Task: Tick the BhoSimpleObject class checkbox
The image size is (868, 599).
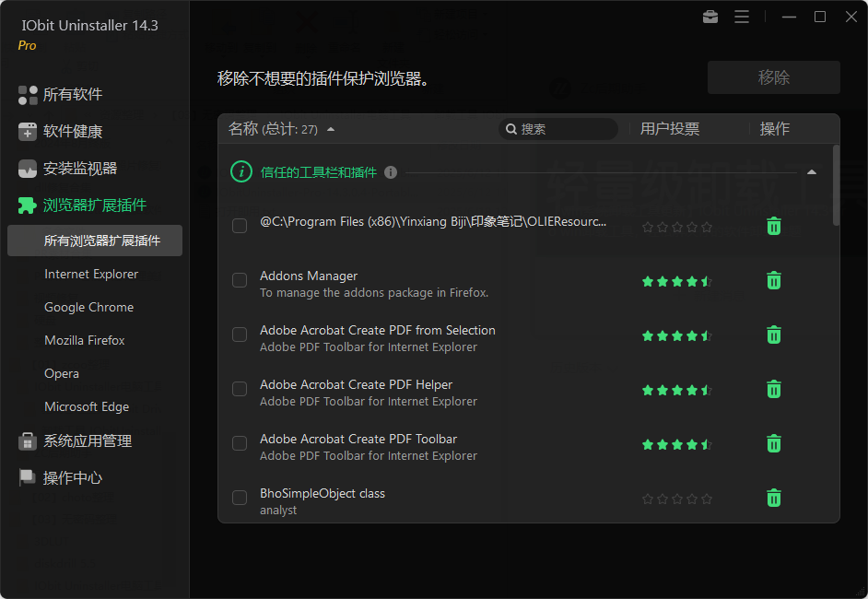Action: pos(240,497)
